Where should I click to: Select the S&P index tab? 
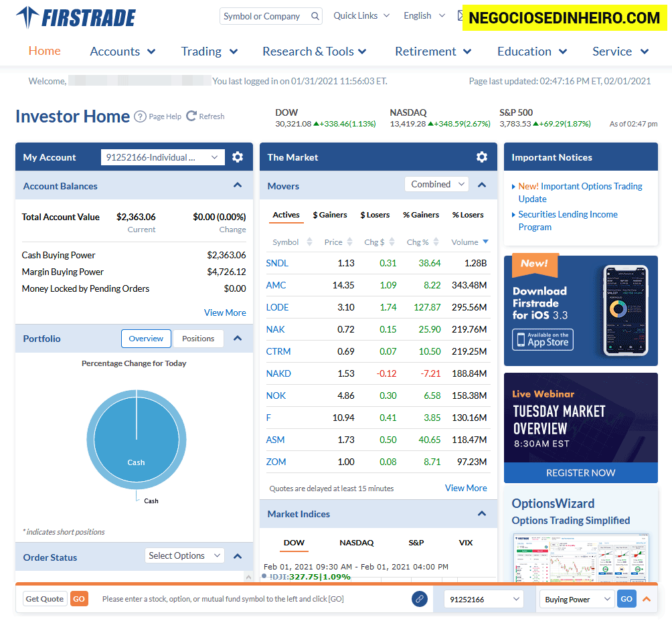(x=416, y=543)
